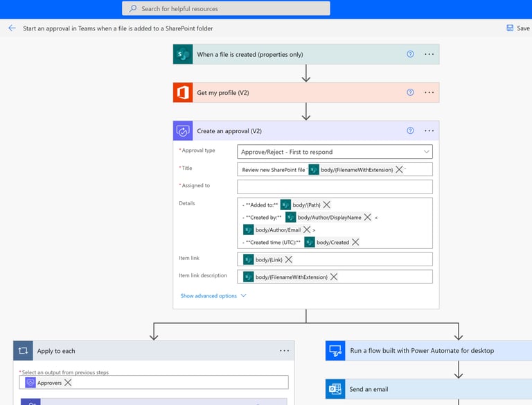Viewport: 532px width, 405px height.
Task: Expand Run a flow built with Power Automate for desktop
Action: [x=429, y=351]
